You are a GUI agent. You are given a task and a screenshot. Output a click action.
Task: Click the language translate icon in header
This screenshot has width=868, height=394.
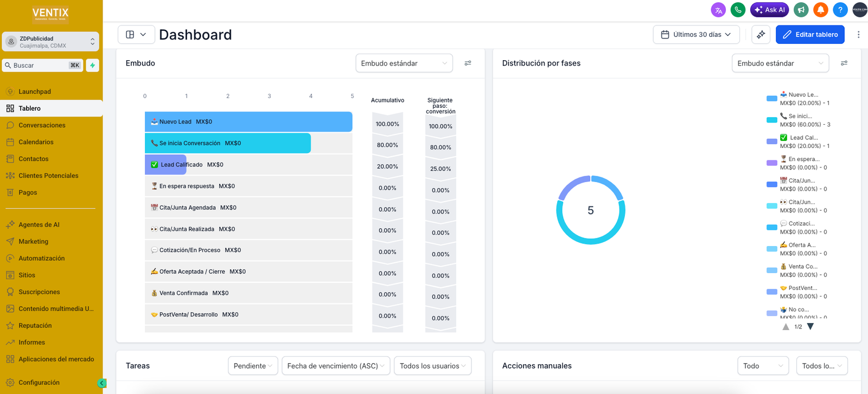pyautogui.click(x=718, y=10)
